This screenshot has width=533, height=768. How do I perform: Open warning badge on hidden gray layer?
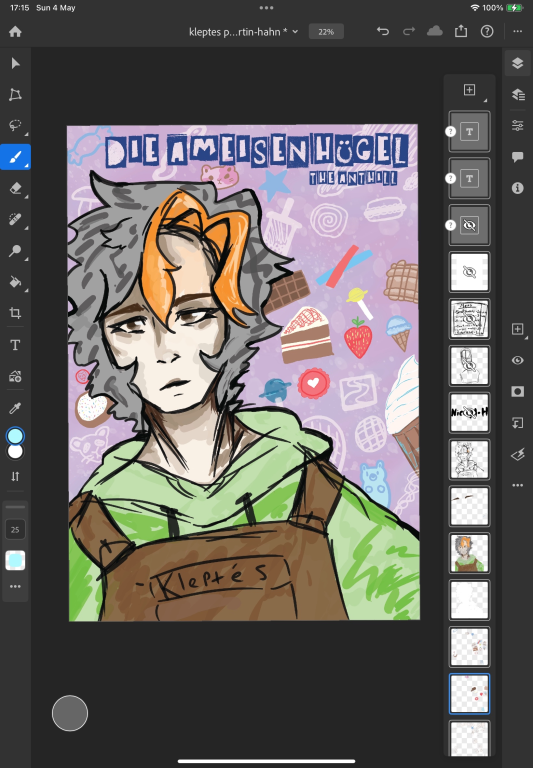pyautogui.click(x=450, y=225)
